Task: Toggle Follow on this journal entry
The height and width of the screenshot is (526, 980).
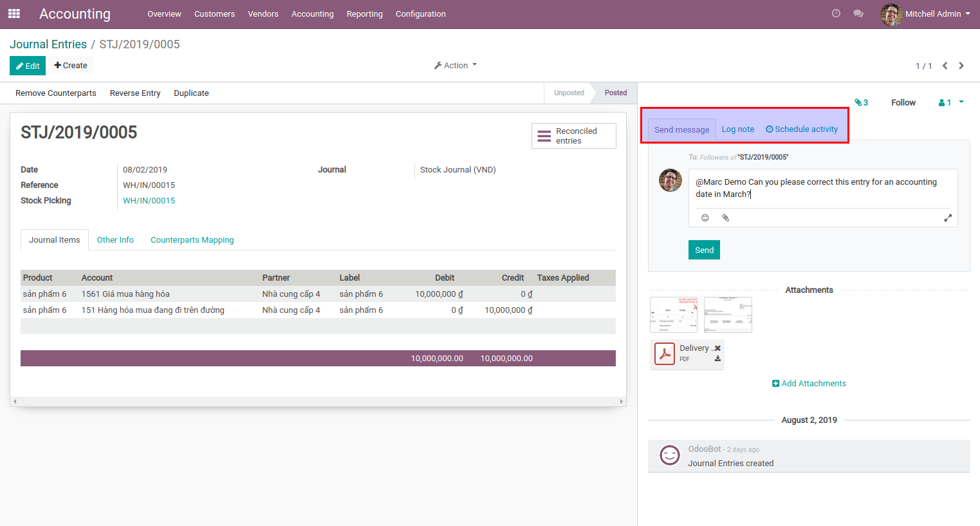Action: [x=903, y=102]
